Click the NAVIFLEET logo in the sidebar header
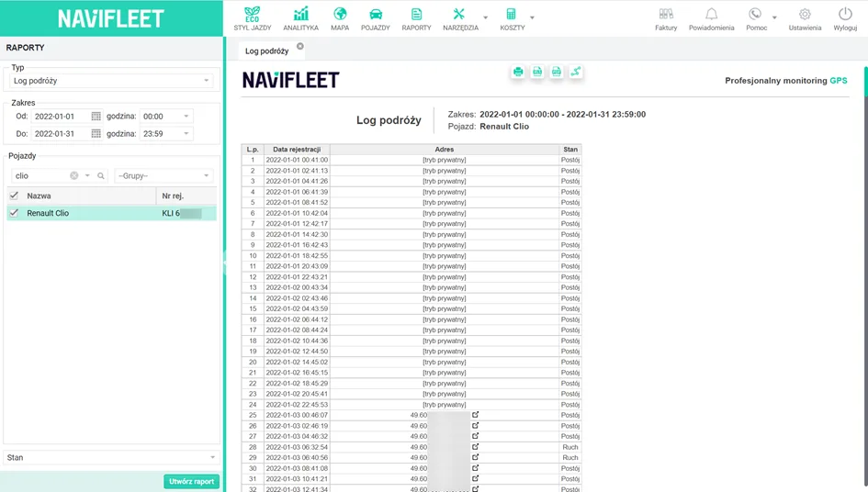Image resolution: width=868 pixels, height=492 pixels. pyautogui.click(x=111, y=18)
